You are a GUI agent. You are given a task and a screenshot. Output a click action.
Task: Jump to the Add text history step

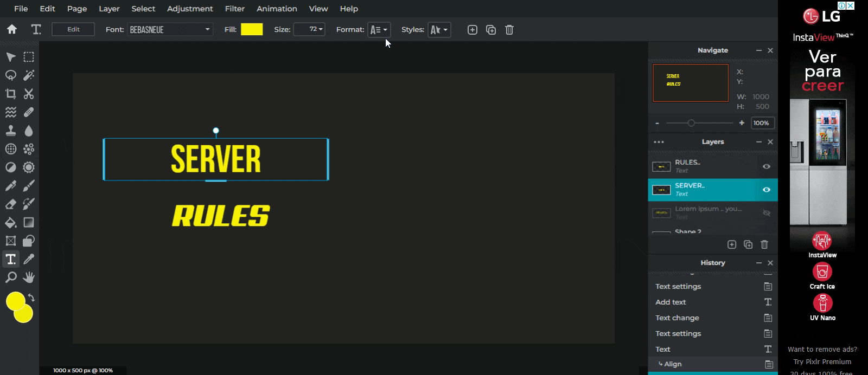pyautogui.click(x=713, y=302)
